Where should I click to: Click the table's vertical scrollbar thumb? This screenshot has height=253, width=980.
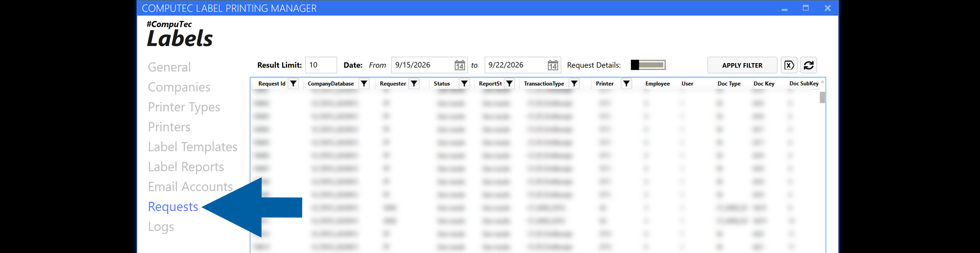tap(822, 97)
